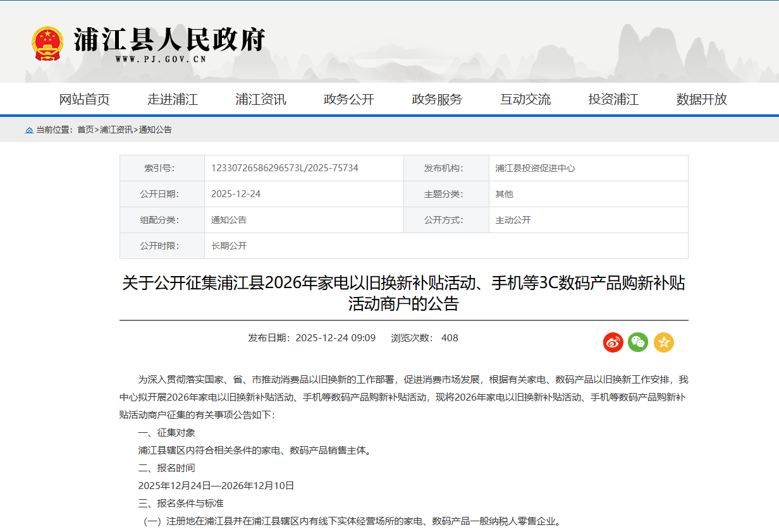
Task: Share the article via WeChat icon
Action: pyautogui.click(x=638, y=342)
